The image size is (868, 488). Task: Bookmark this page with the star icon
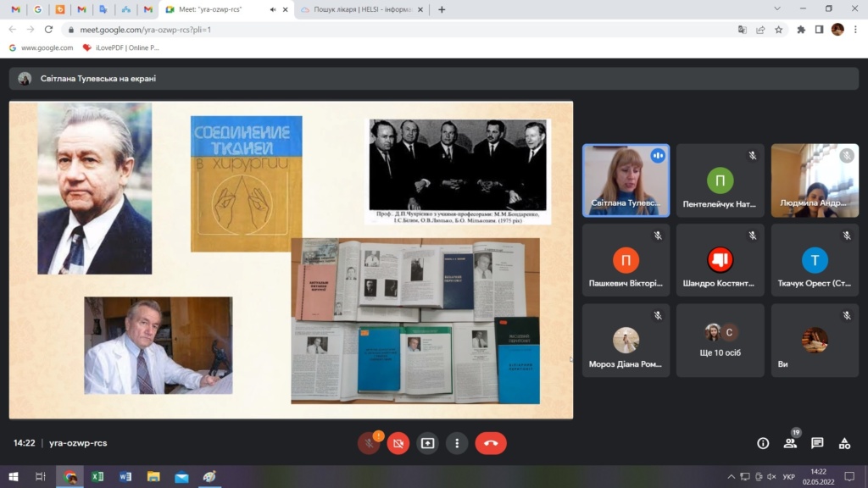click(779, 29)
